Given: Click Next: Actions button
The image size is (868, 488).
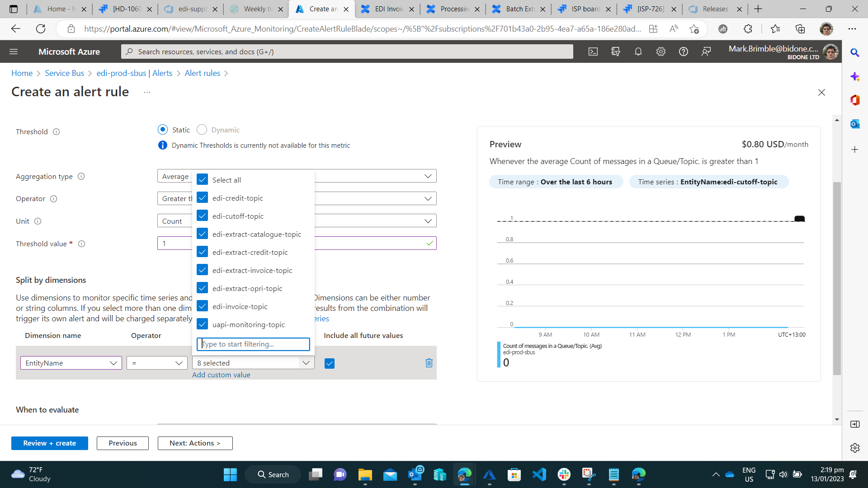Looking at the screenshot, I should pos(195,443).
